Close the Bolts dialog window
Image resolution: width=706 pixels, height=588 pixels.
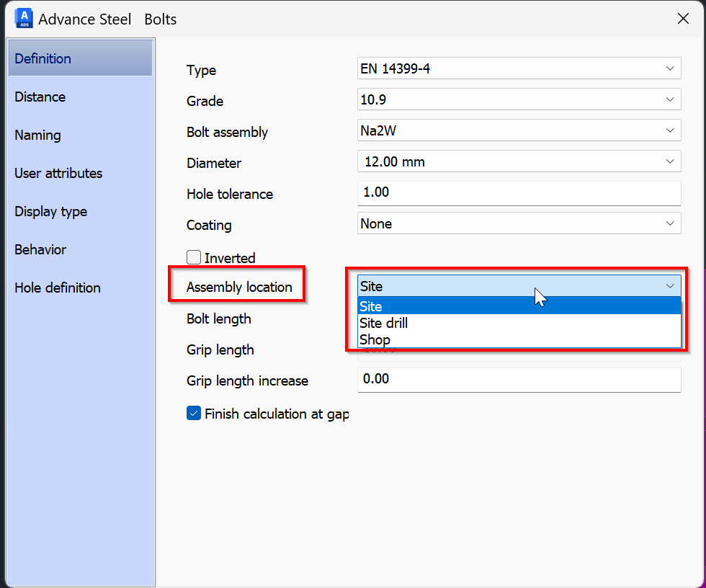coord(683,19)
